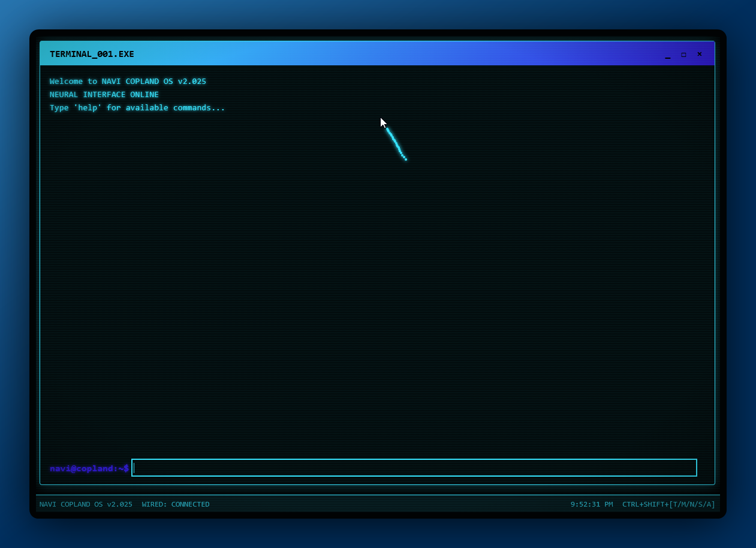Screen dimensions: 756x548
Task: Click the CTRL+SHIFT+[T/M/N/S/A] shortcut hint
Action: coord(668,504)
